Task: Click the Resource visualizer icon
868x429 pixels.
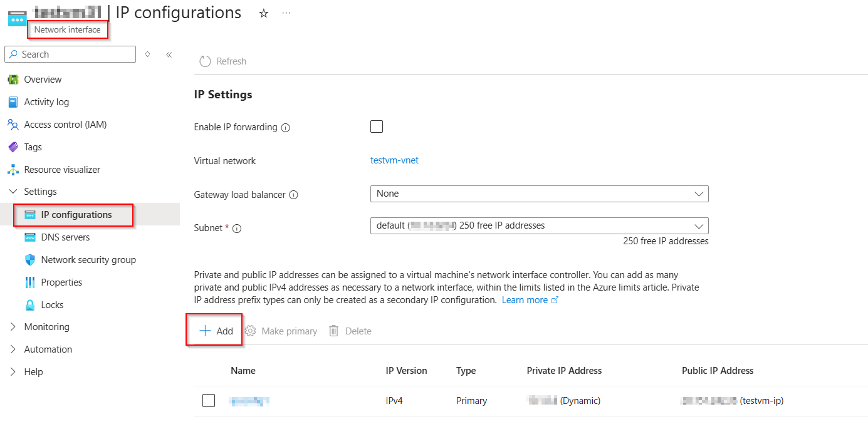Action: pos(13,170)
